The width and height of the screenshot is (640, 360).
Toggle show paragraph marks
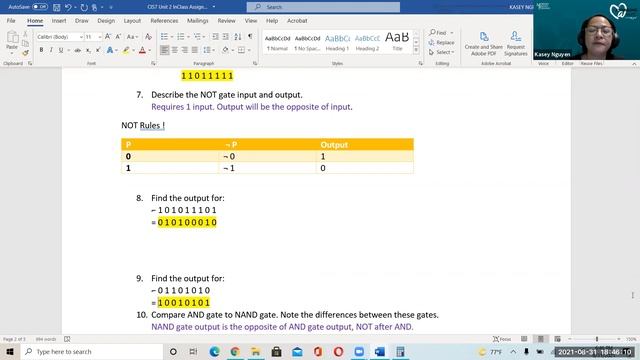click(250, 37)
